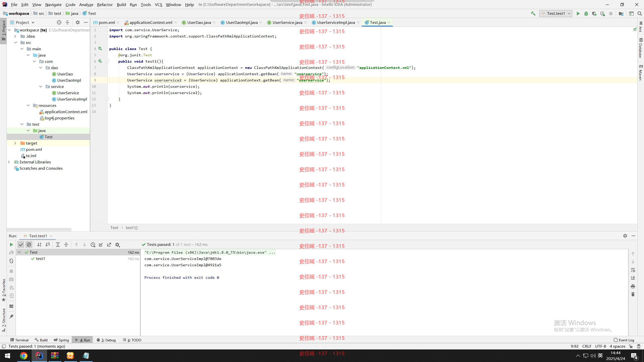Image resolution: width=644 pixels, height=362 pixels.
Task: Expand the target folder
Action: coord(15,143)
